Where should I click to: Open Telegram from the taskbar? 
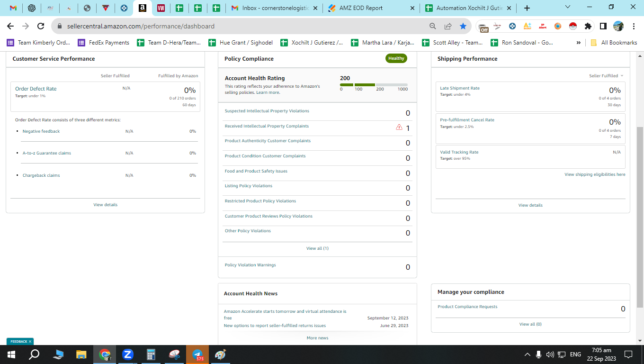197,355
